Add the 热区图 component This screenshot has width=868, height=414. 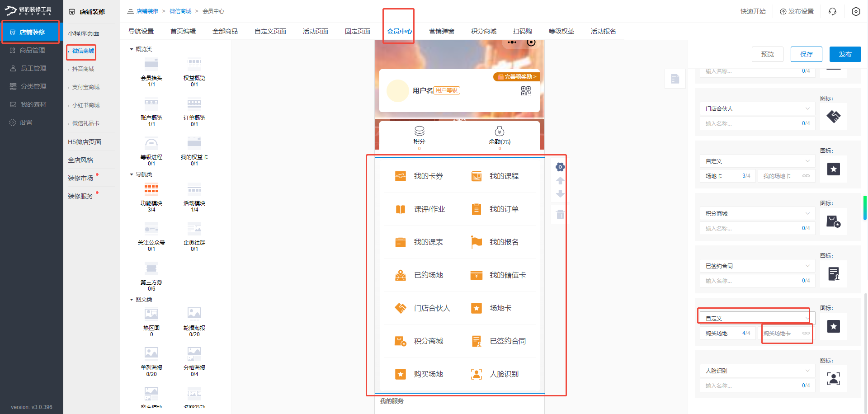coord(151,319)
